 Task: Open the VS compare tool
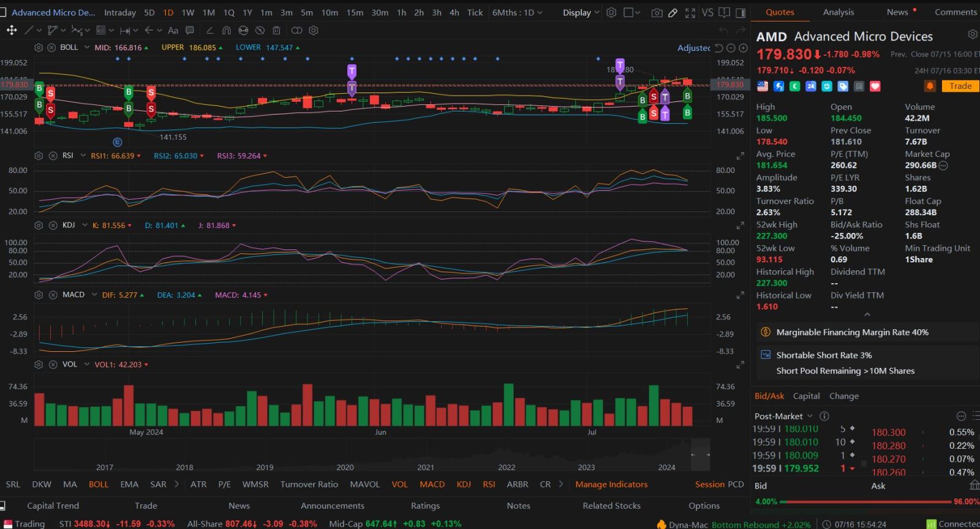click(x=707, y=12)
